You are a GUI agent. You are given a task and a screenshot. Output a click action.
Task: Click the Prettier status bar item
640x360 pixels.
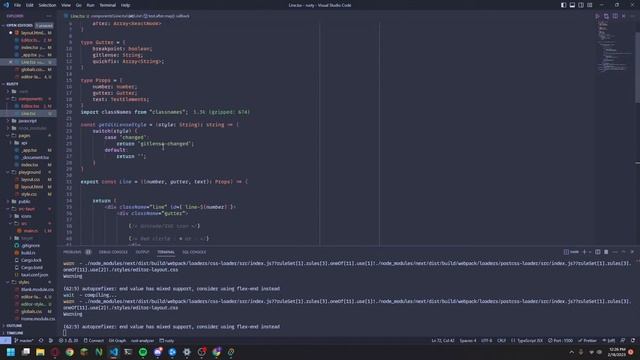click(587, 340)
